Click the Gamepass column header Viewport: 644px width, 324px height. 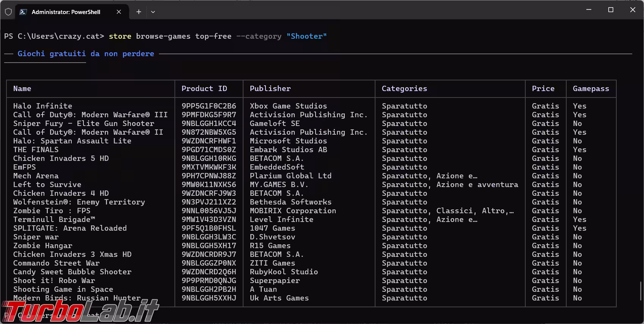(591, 88)
